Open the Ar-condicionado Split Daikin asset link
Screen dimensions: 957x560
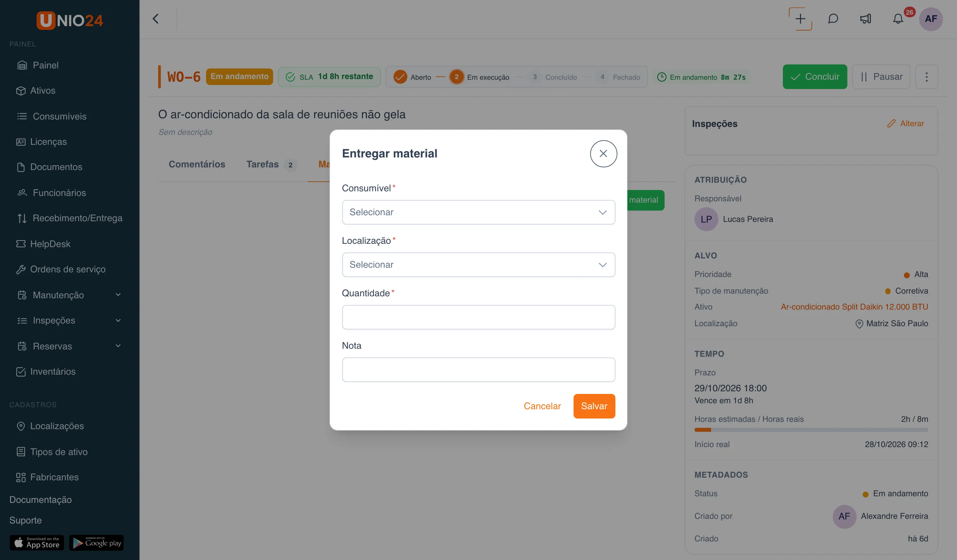(x=854, y=307)
